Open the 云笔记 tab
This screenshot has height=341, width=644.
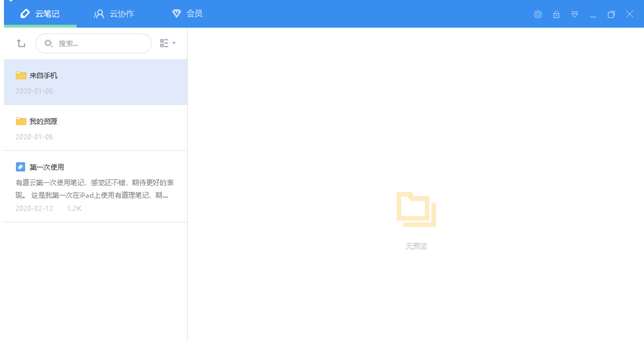[40, 14]
